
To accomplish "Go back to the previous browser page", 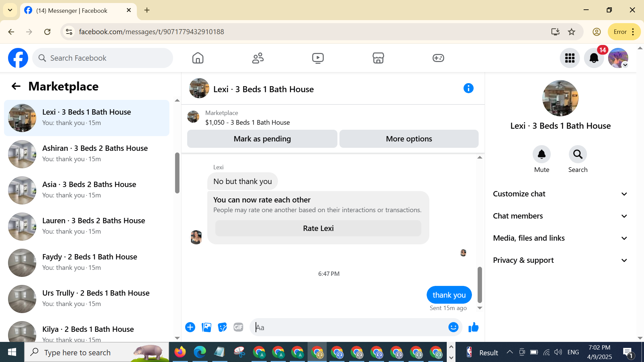I will click(11, 32).
